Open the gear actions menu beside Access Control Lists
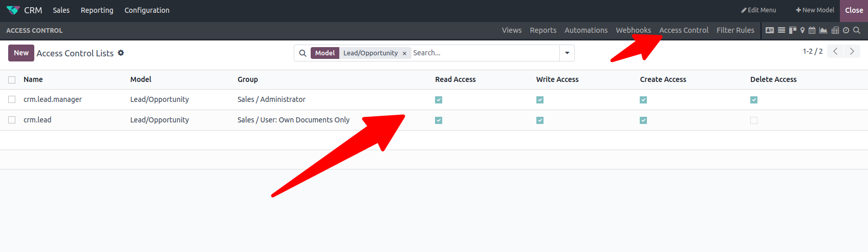This screenshot has width=868, height=252. (x=121, y=53)
